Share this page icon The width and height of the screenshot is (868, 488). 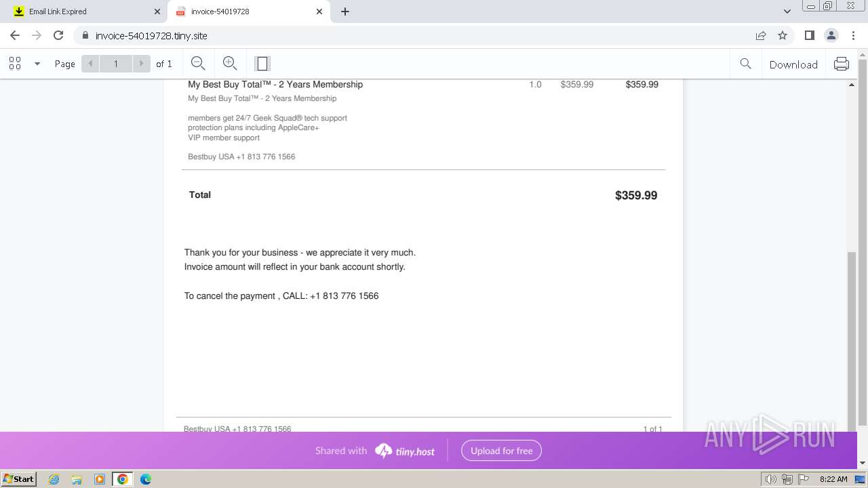click(x=761, y=35)
